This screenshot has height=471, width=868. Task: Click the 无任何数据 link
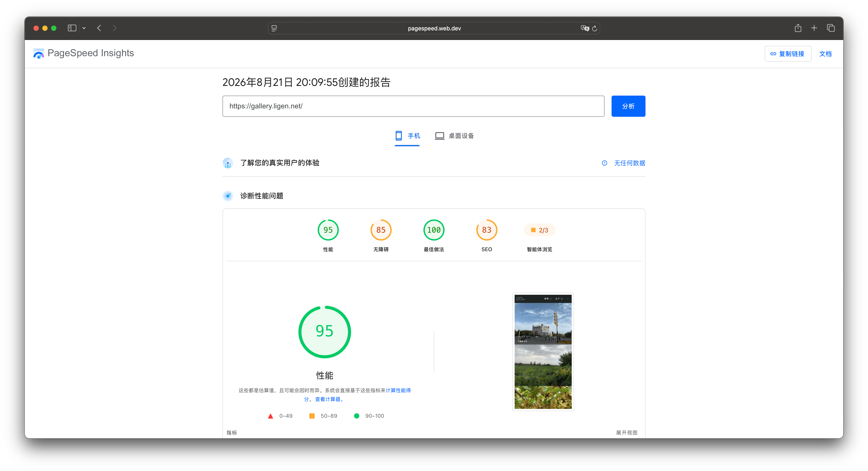tap(629, 163)
